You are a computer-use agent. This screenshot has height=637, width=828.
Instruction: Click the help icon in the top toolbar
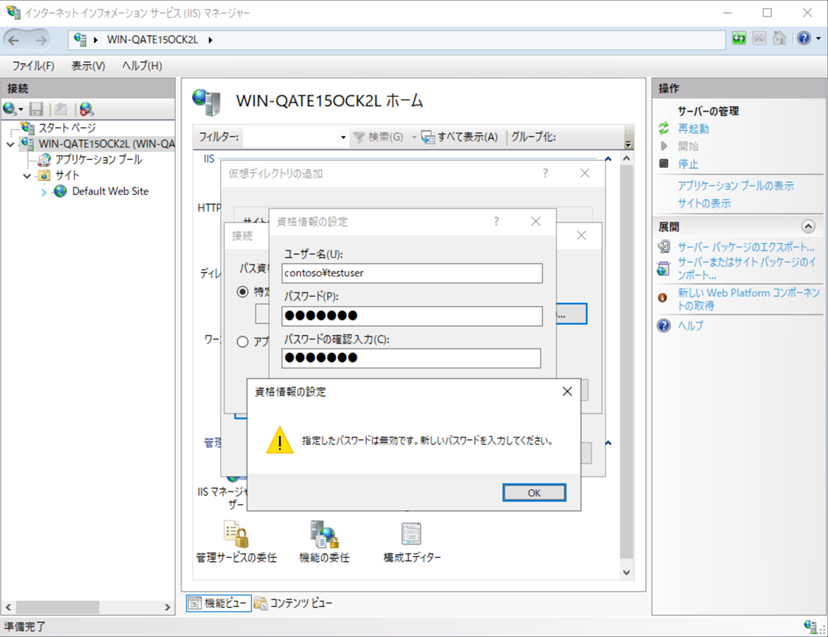(x=803, y=39)
